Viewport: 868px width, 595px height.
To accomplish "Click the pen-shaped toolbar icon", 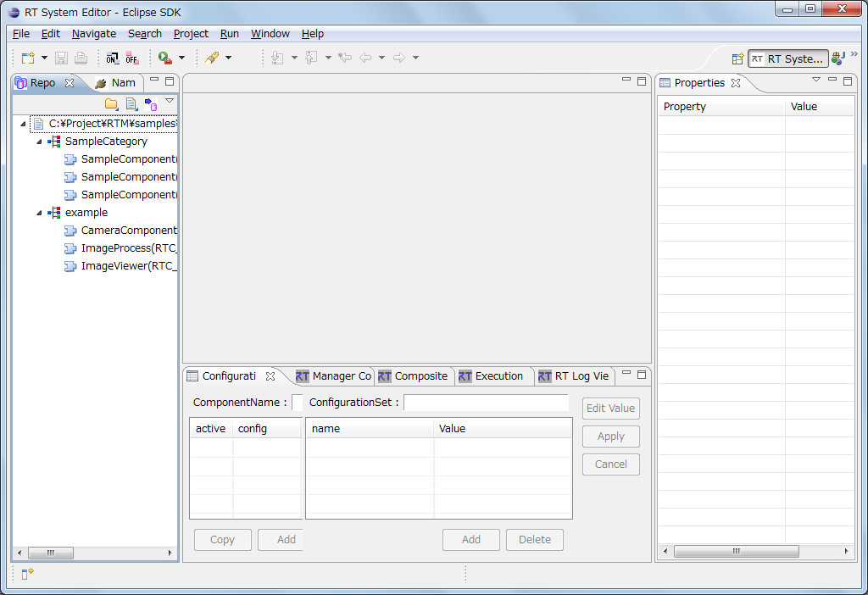I will pyautogui.click(x=212, y=58).
